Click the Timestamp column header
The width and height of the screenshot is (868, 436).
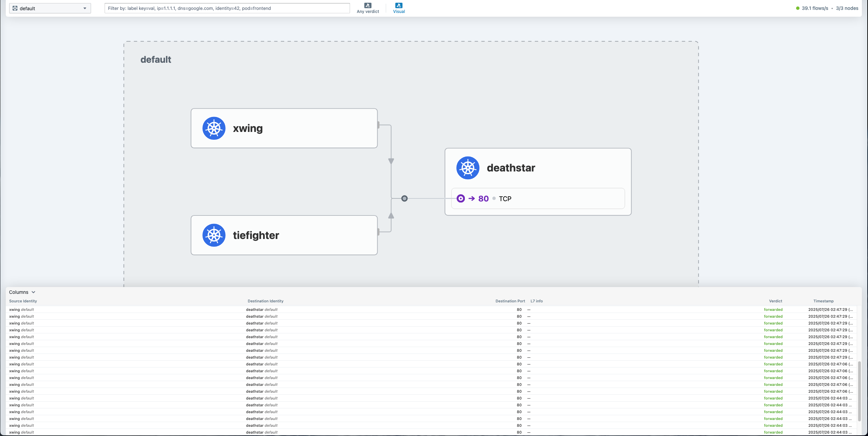(x=823, y=301)
